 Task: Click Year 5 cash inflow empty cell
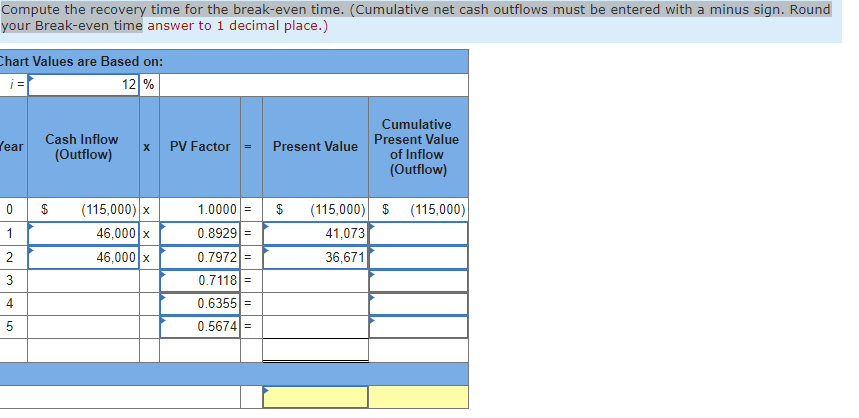tap(83, 327)
